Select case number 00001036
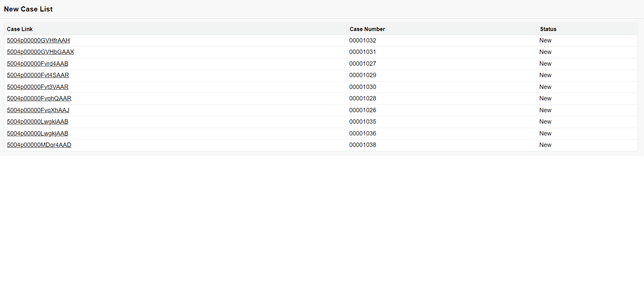Image resolution: width=644 pixels, height=305 pixels. pyautogui.click(x=363, y=133)
